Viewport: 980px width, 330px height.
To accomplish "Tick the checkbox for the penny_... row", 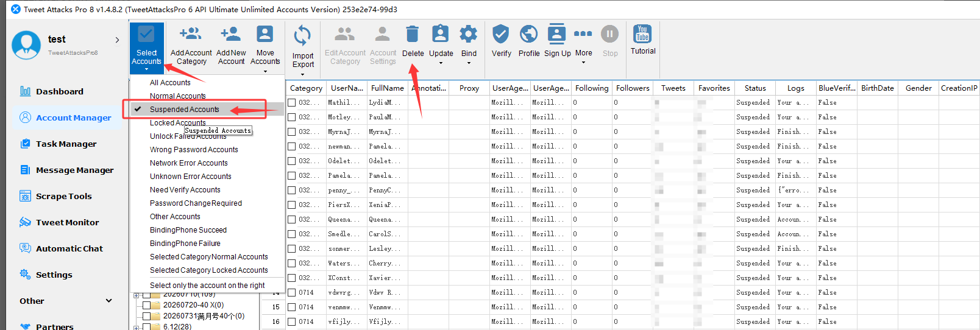I will pos(292,190).
